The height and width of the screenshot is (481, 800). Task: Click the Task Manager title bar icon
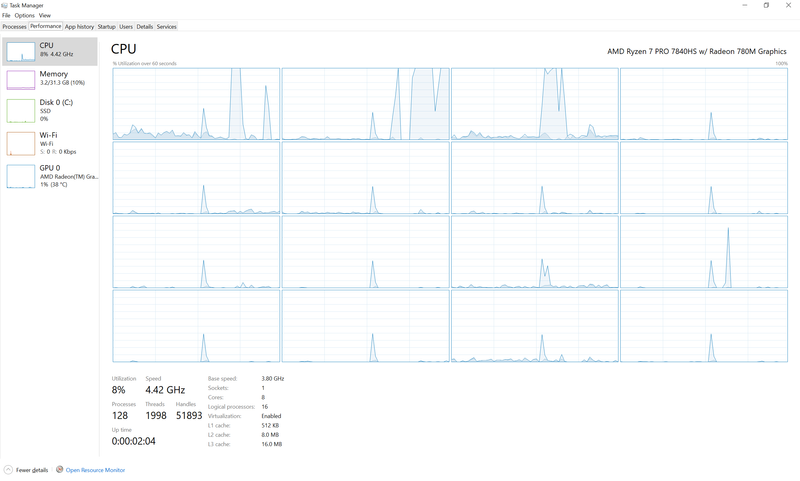[5, 5]
